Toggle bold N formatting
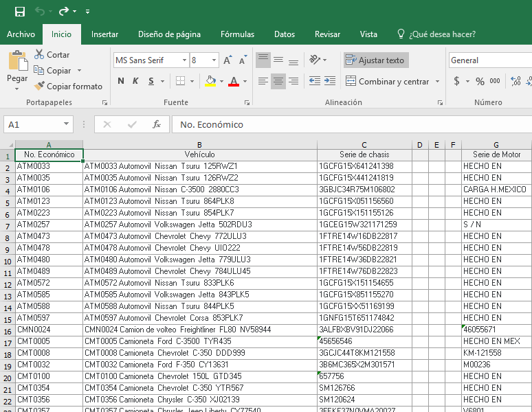Viewport: 532px width, 412px height. (x=121, y=81)
